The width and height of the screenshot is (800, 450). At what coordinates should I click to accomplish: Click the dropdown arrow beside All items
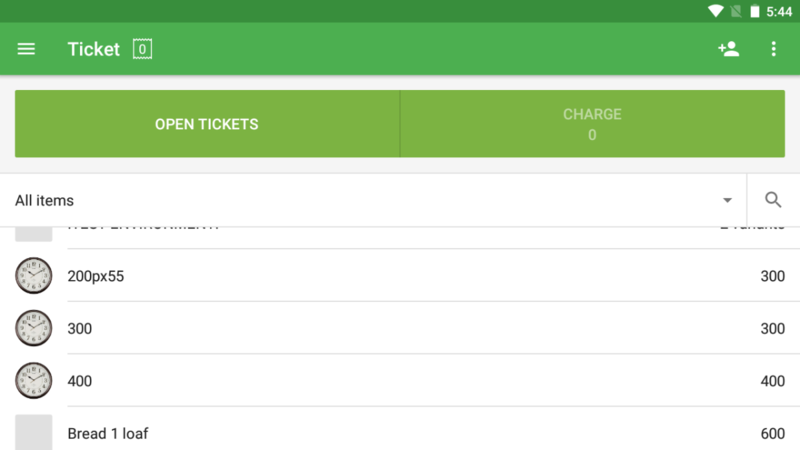click(x=727, y=201)
